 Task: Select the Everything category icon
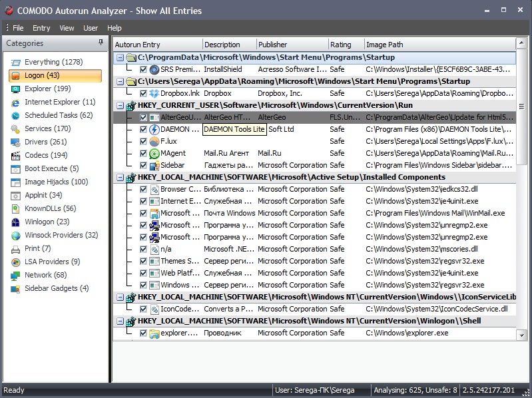(15, 63)
